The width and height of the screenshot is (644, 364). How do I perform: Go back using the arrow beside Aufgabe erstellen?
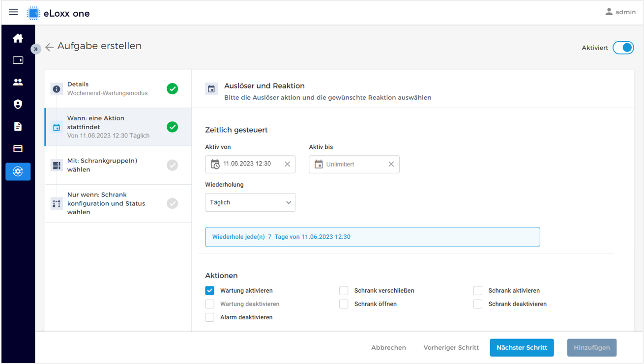49,47
